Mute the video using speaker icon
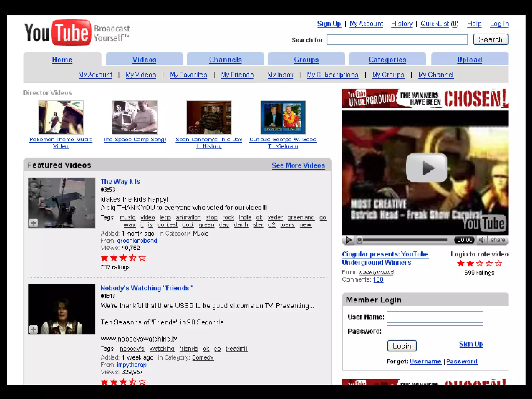This screenshot has width=532, height=399. [481, 240]
